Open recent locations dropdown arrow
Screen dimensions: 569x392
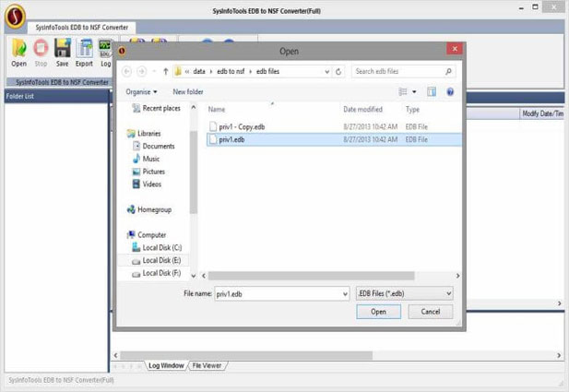155,72
